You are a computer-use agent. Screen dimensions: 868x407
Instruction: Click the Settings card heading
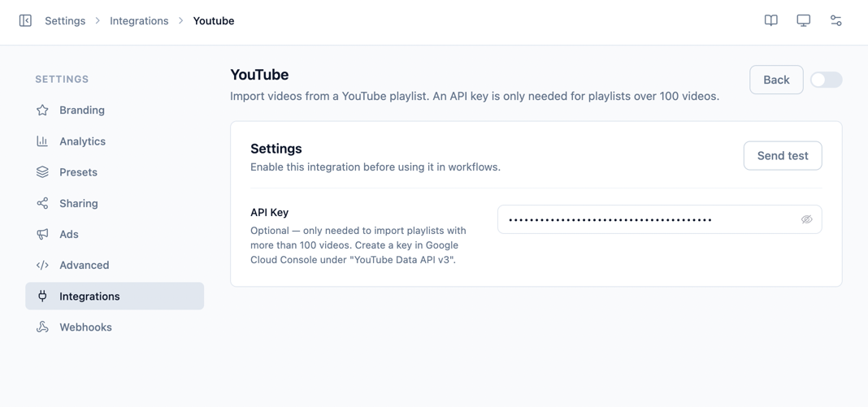coord(276,149)
